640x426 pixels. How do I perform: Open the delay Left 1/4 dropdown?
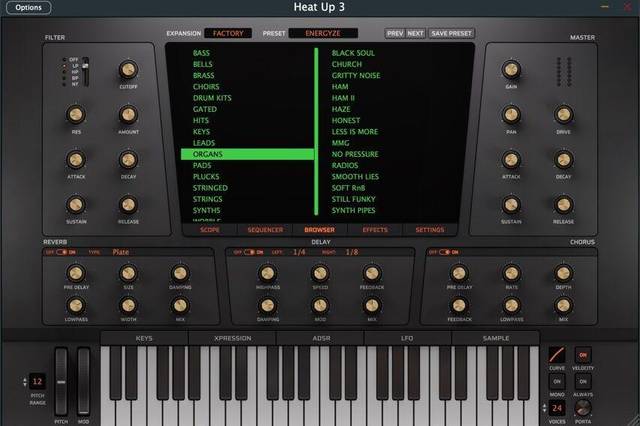pyautogui.click(x=299, y=252)
